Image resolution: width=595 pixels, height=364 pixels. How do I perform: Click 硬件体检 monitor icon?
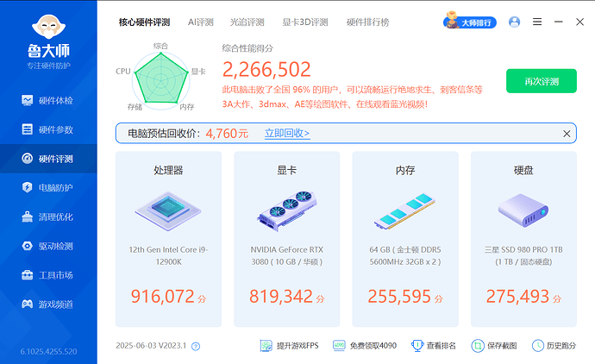point(28,100)
